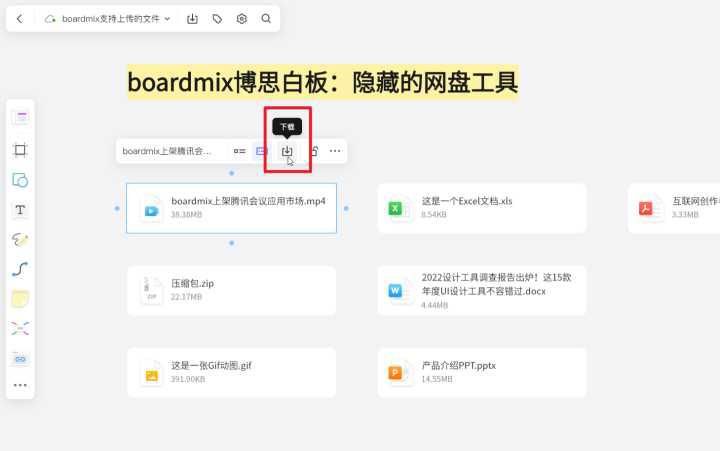Select the Excel文档.xls file name

coord(467,201)
